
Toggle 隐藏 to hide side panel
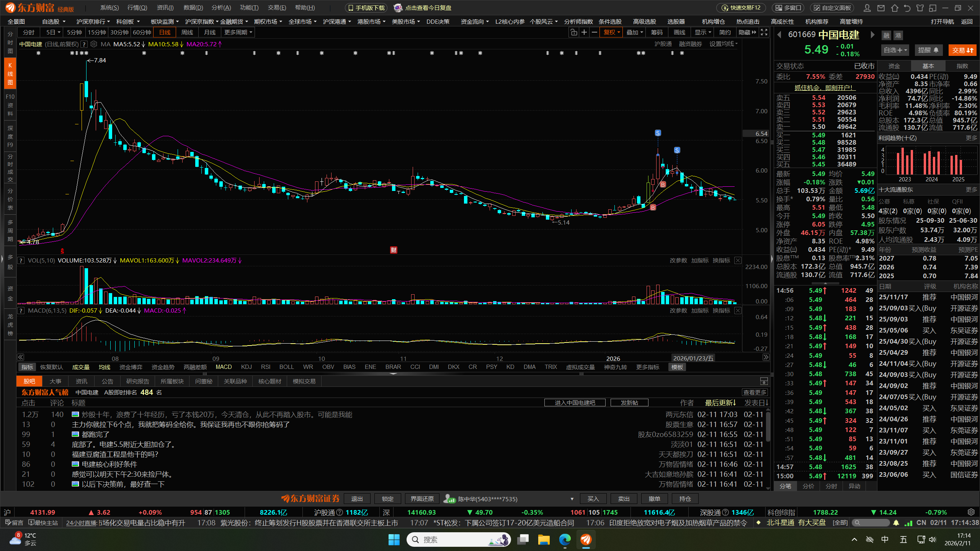747,33
